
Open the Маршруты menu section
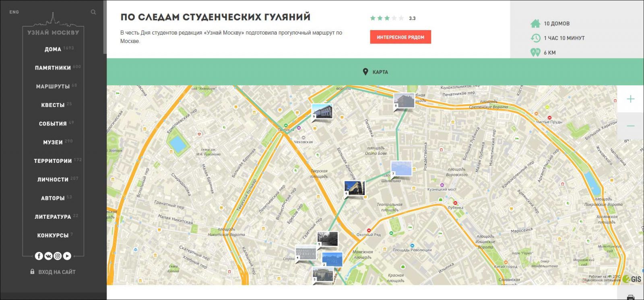[53, 86]
